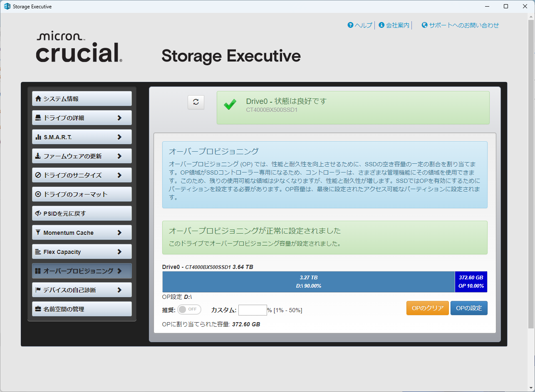Expand ドライブの詳細 with its chevron
The image size is (535, 392).
coord(119,118)
